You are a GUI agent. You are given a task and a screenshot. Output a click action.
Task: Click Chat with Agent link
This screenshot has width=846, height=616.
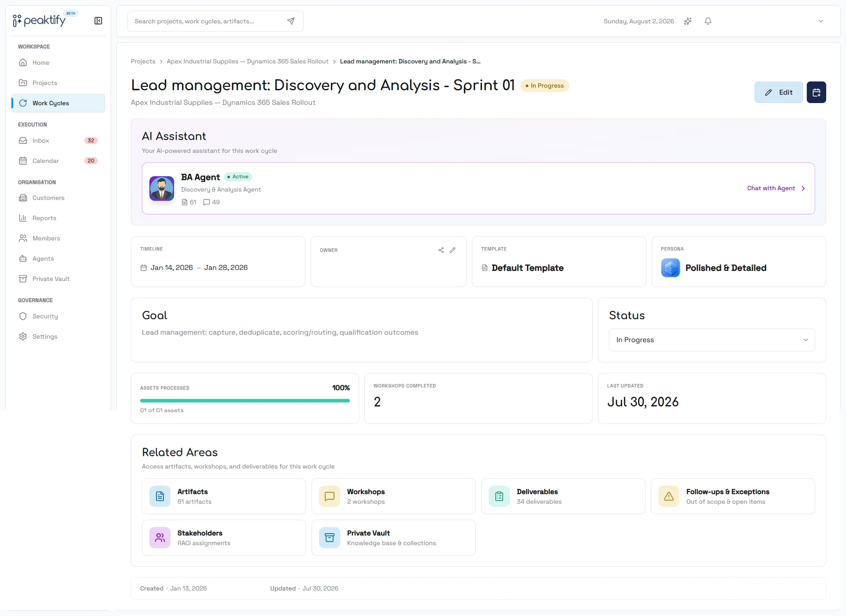(771, 188)
